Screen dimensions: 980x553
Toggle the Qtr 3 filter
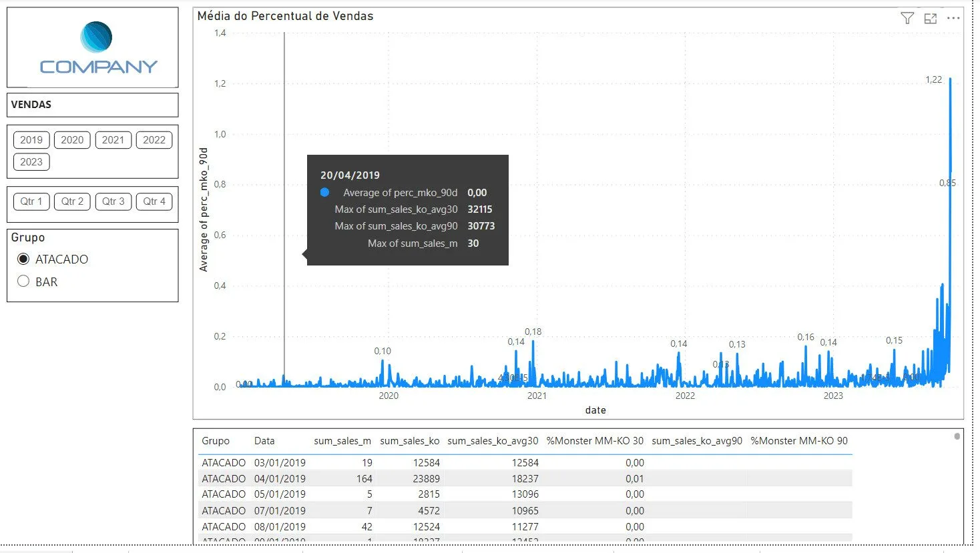click(x=113, y=201)
